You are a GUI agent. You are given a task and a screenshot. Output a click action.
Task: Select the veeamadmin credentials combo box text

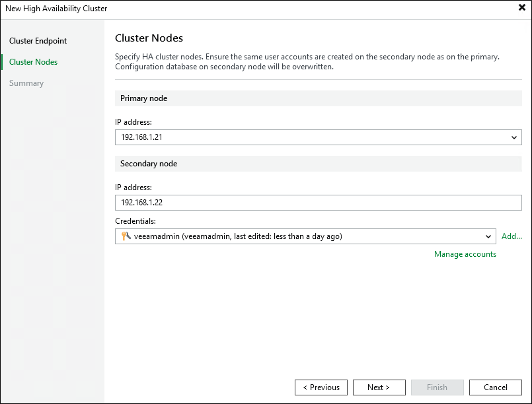point(238,236)
